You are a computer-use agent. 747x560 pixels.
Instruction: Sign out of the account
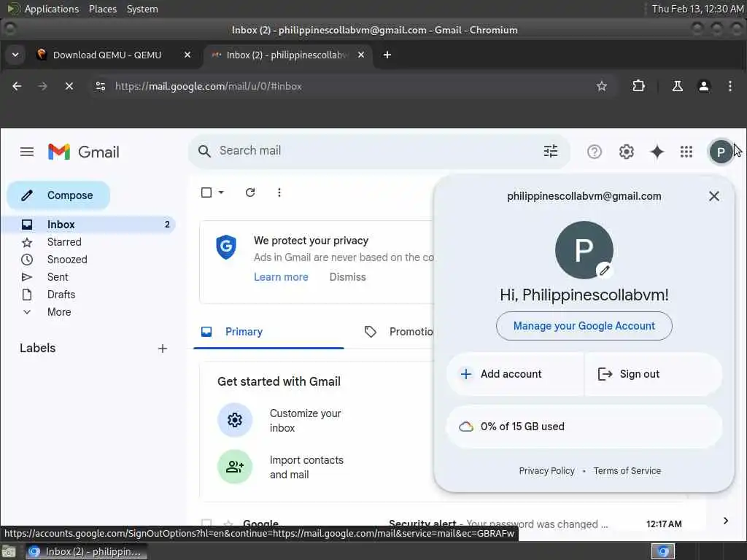point(653,374)
